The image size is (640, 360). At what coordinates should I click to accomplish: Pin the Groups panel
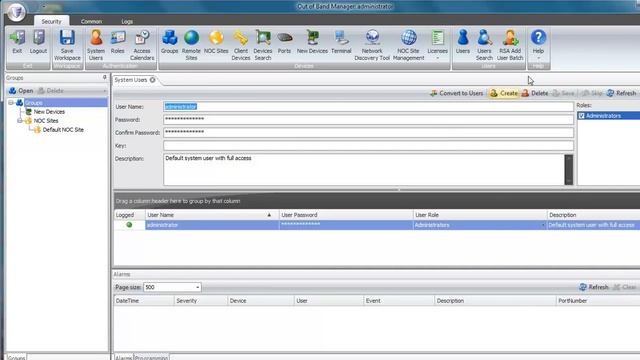click(x=104, y=77)
